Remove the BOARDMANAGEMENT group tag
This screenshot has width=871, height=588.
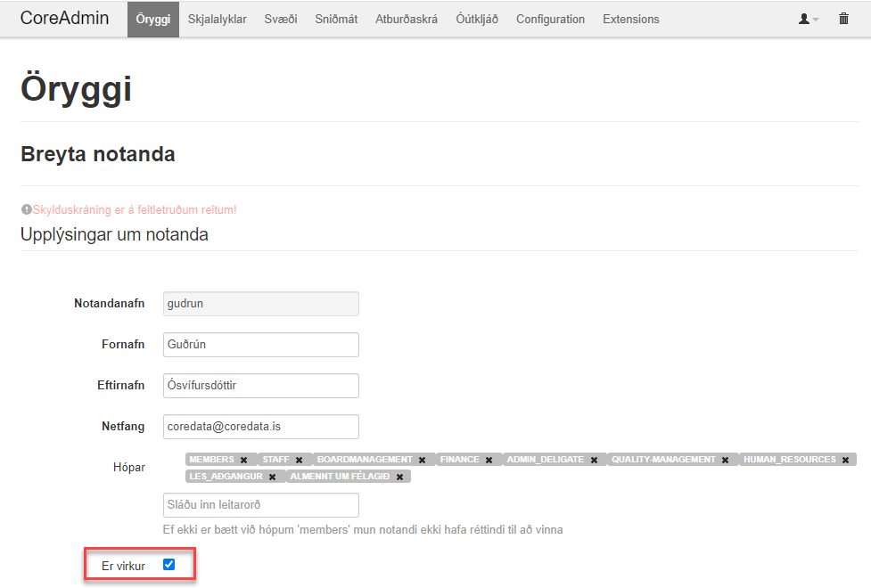pyautogui.click(x=422, y=460)
